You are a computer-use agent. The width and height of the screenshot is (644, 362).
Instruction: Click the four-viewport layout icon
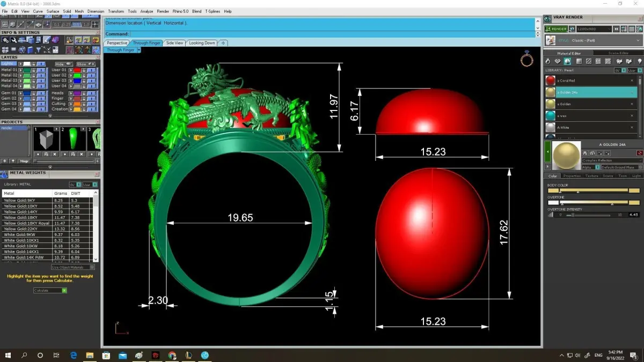coord(5,50)
